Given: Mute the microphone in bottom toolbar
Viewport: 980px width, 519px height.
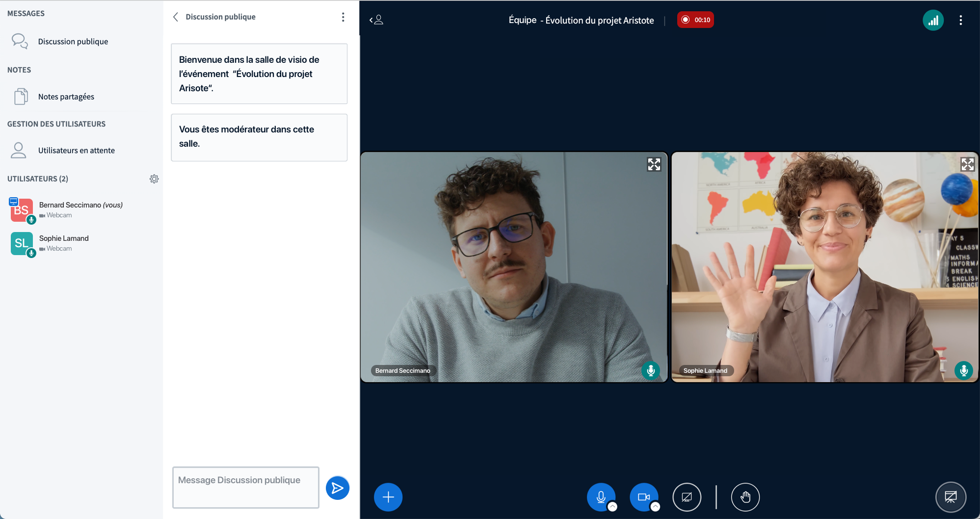Looking at the screenshot, I should click(x=601, y=497).
